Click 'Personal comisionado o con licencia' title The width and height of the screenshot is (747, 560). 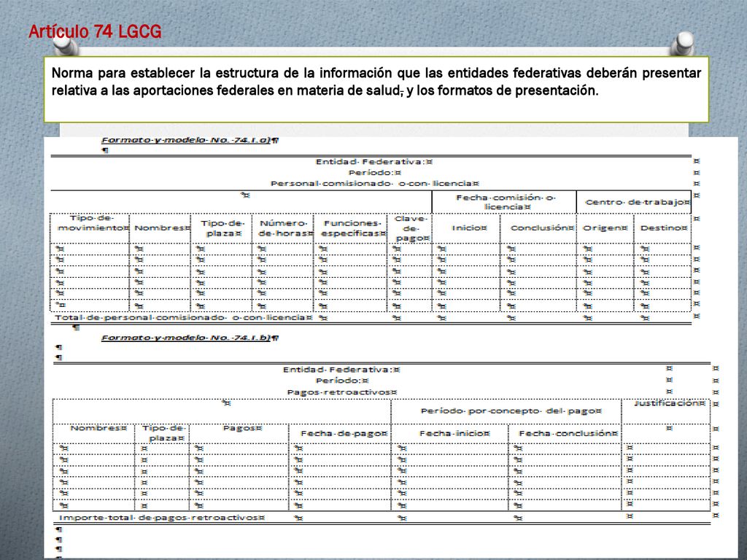375,183
